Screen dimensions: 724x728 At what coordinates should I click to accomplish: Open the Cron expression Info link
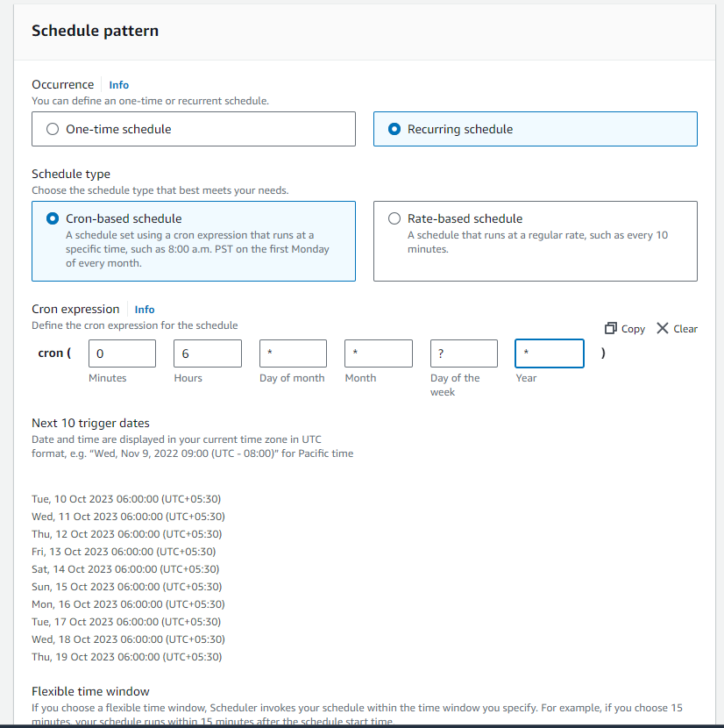pos(145,310)
